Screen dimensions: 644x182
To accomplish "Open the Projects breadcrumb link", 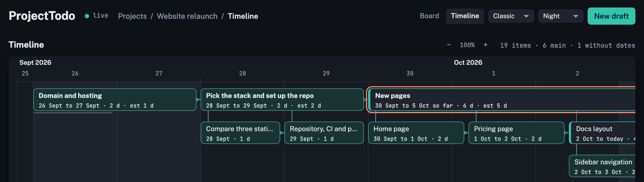I will point(132,16).
